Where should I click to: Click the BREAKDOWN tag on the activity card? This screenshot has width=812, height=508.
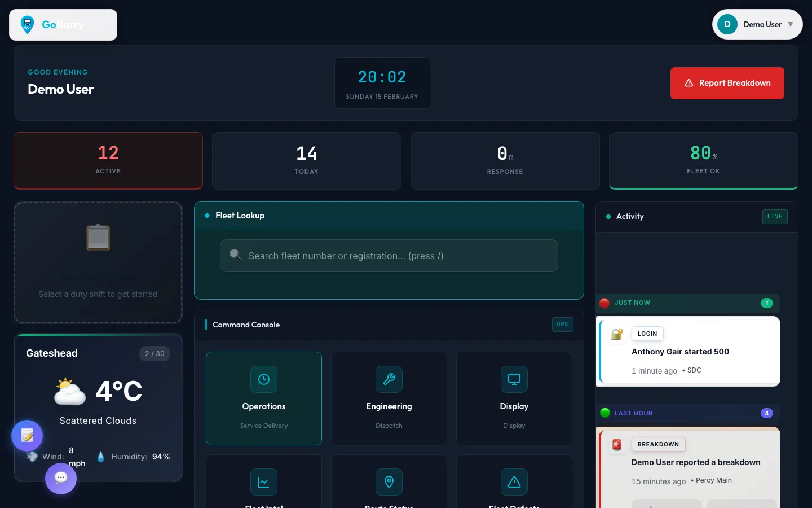click(x=658, y=444)
